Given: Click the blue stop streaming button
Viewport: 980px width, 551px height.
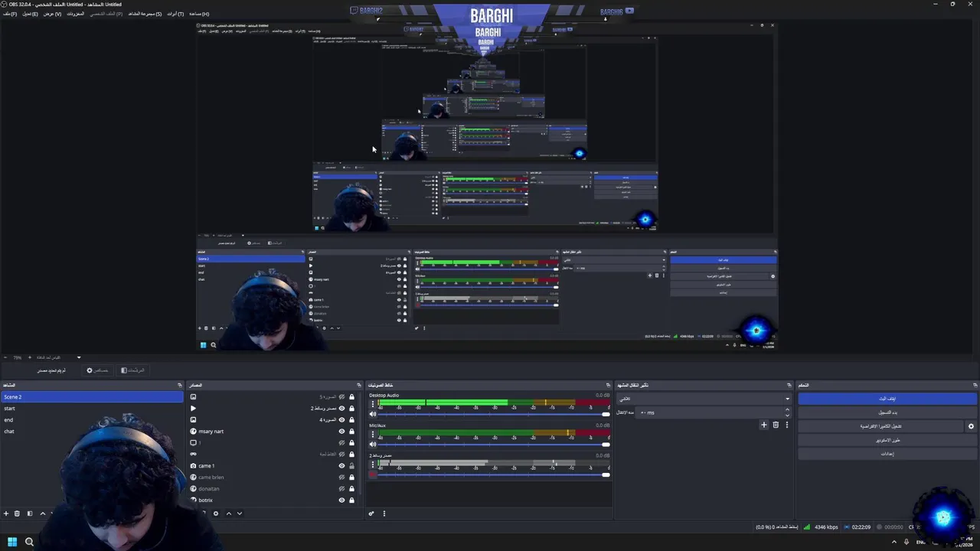Looking at the screenshot, I should point(887,399).
